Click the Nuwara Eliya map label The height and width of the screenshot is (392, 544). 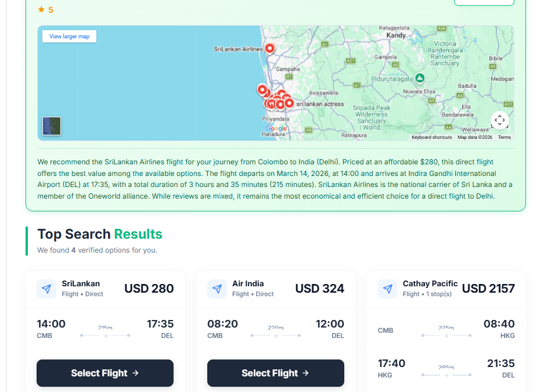[419, 92]
